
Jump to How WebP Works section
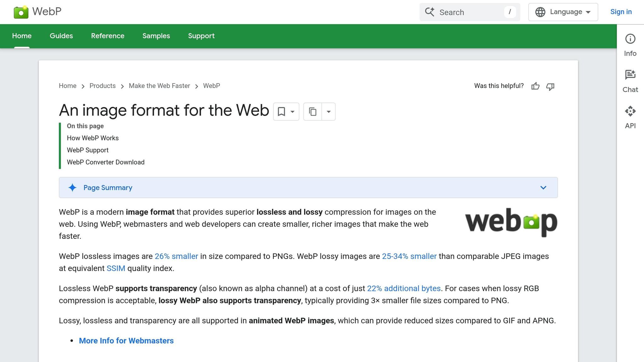tap(93, 138)
